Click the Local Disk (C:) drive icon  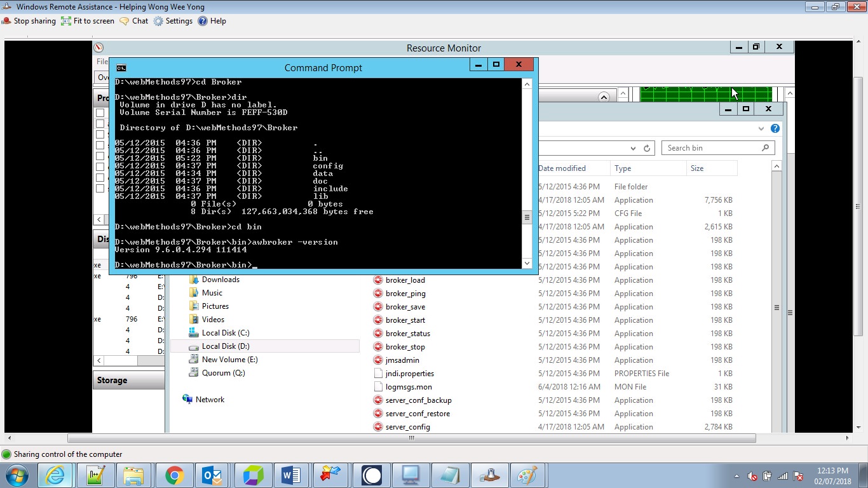click(194, 333)
